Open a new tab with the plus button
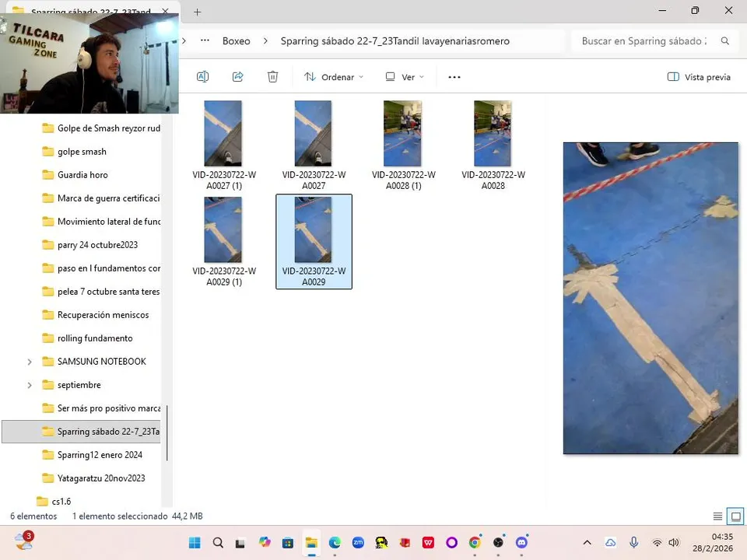The height and width of the screenshot is (560, 747). tap(197, 12)
